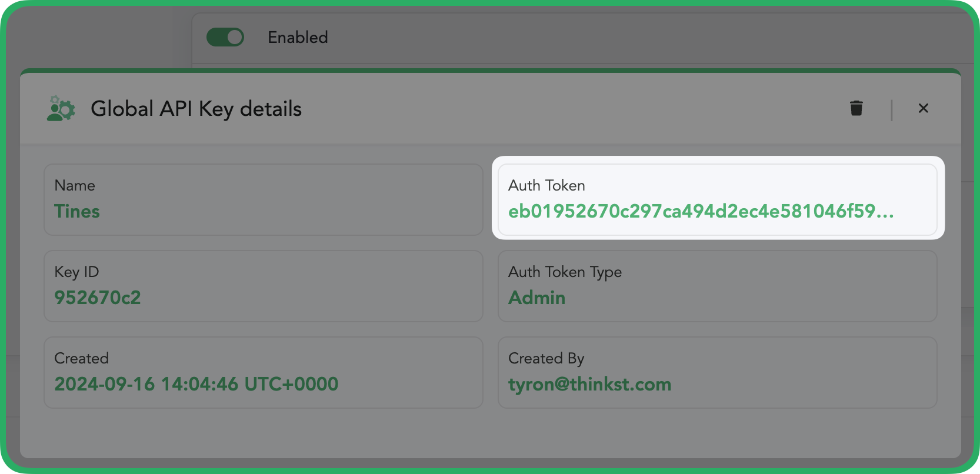Screen dimensions: 980x474
Task: Click the Name field label
Action: (x=75, y=186)
